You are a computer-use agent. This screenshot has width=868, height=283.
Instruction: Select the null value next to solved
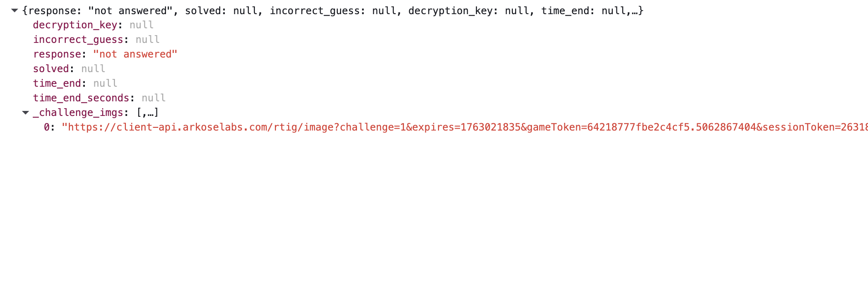click(x=93, y=69)
